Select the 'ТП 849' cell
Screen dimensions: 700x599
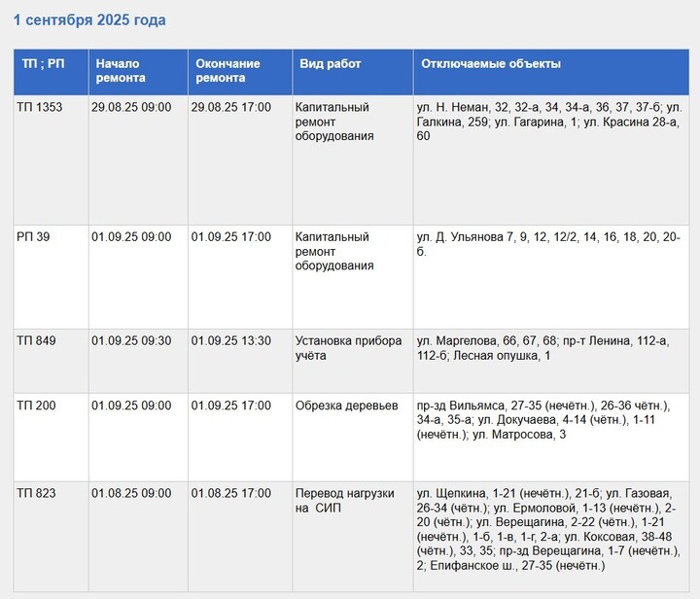pyautogui.click(x=51, y=362)
